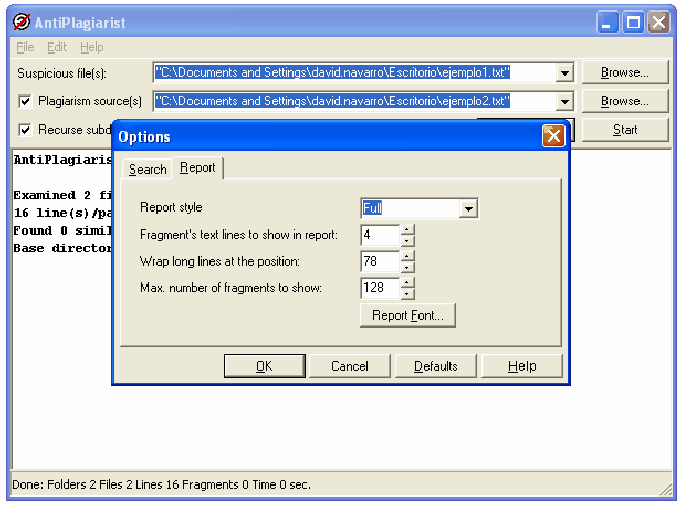Click the Report Font... button
The image size is (680, 506).
coord(408,315)
